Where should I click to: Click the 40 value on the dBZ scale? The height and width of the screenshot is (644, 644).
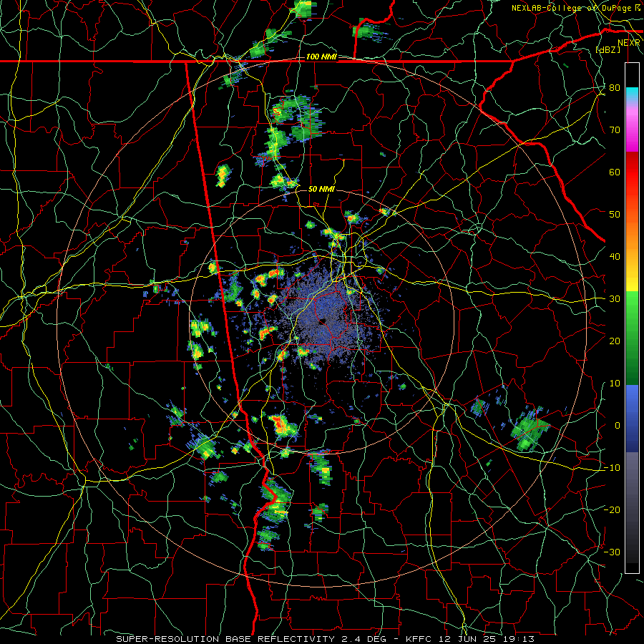(615, 257)
